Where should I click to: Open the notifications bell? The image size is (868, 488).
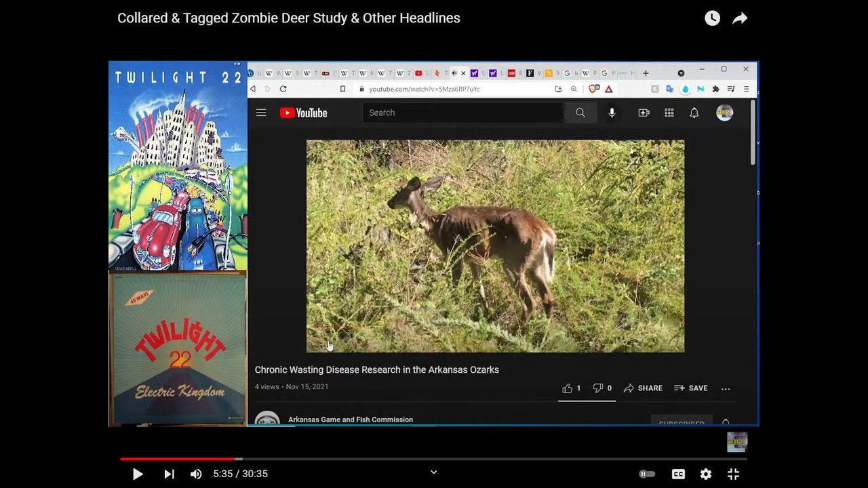694,113
